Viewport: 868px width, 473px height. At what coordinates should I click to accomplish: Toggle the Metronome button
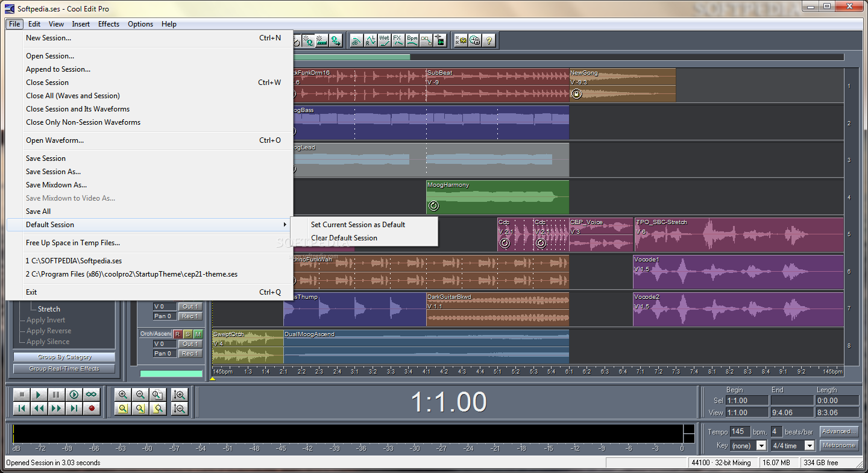tap(839, 445)
